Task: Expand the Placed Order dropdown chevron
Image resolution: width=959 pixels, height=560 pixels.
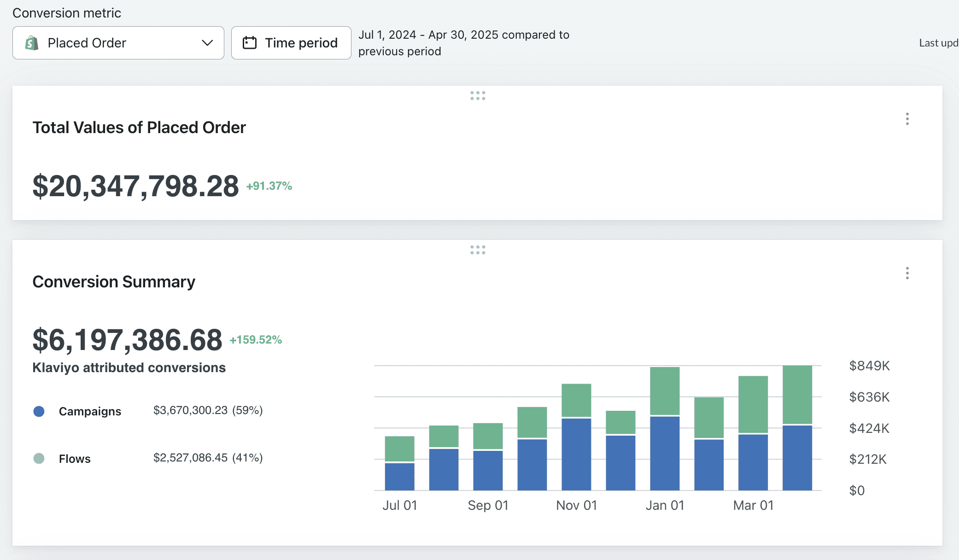Action: point(207,43)
